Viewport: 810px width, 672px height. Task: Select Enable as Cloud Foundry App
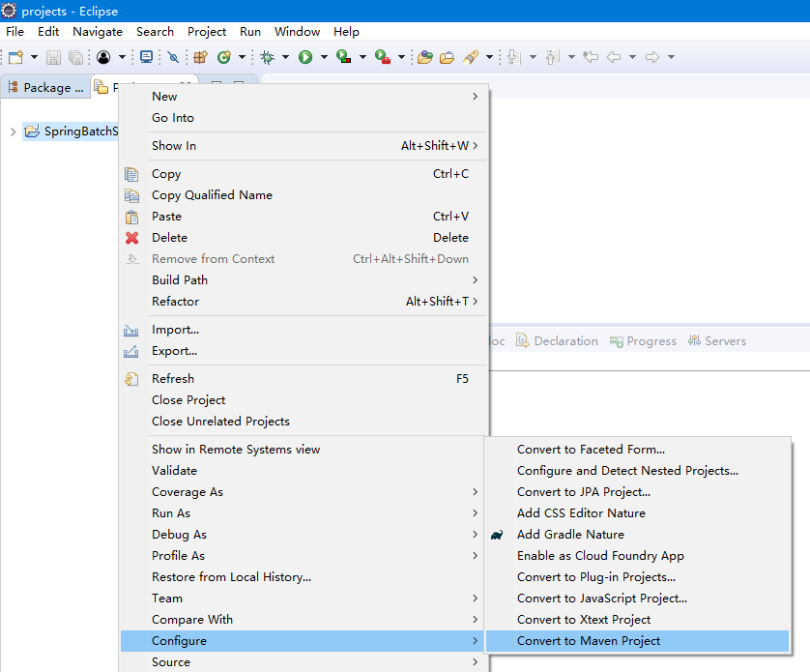(637, 556)
